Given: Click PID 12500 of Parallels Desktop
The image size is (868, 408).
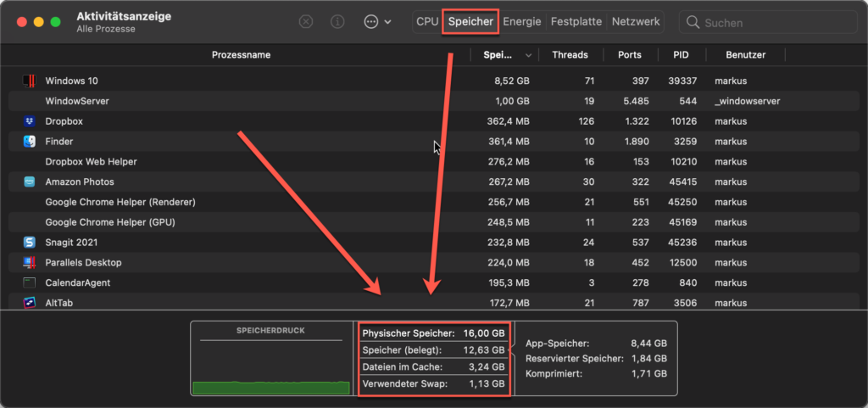Looking at the screenshot, I should point(682,262).
